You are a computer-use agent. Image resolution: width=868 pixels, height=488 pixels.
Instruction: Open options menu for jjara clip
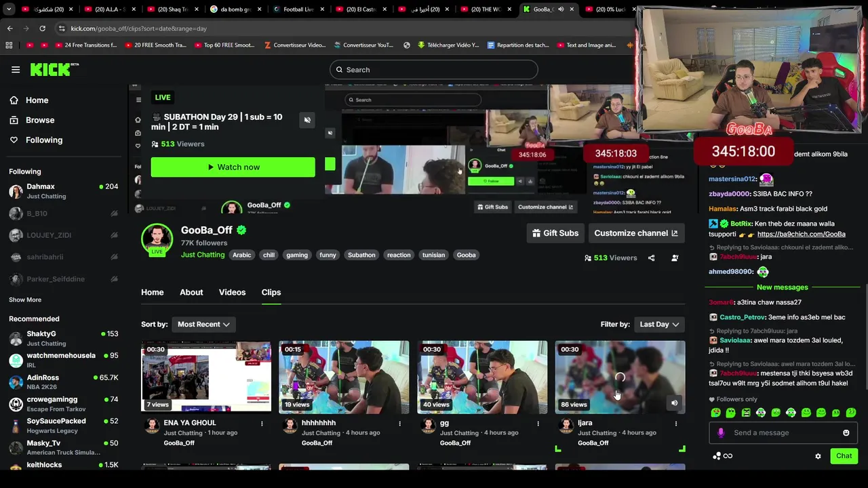675,424
